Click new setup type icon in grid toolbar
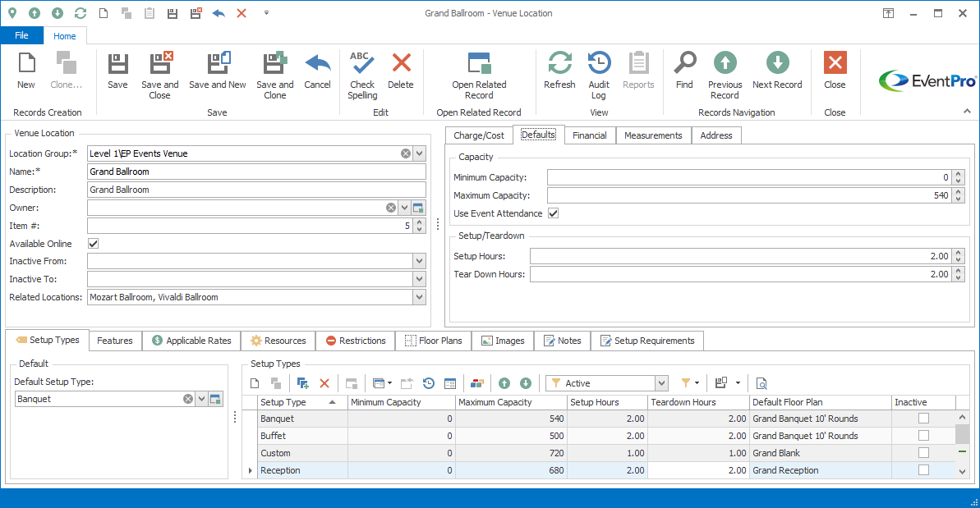This screenshot has width=980, height=508. (x=255, y=383)
